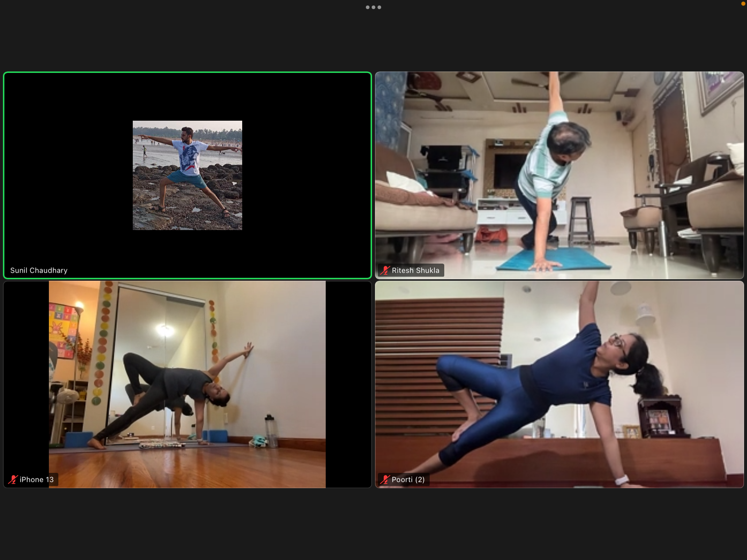747x560 pixels.
Task: Click the muted microphone icon beside Poorti (2)
Action: pos(385,479)
